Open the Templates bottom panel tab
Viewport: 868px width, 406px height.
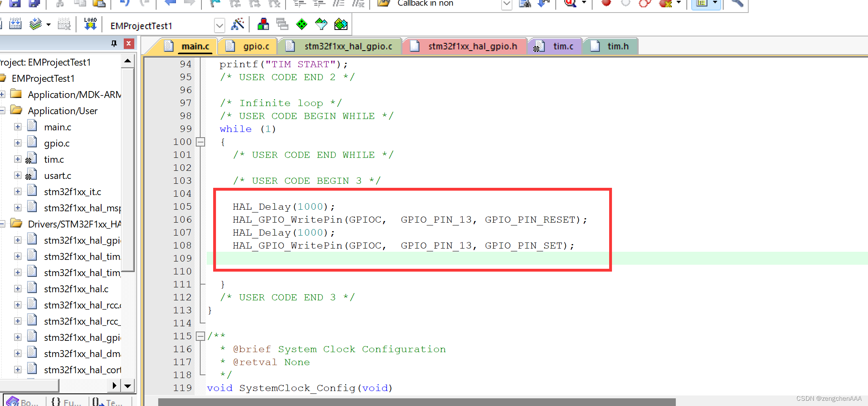point(108,402)
